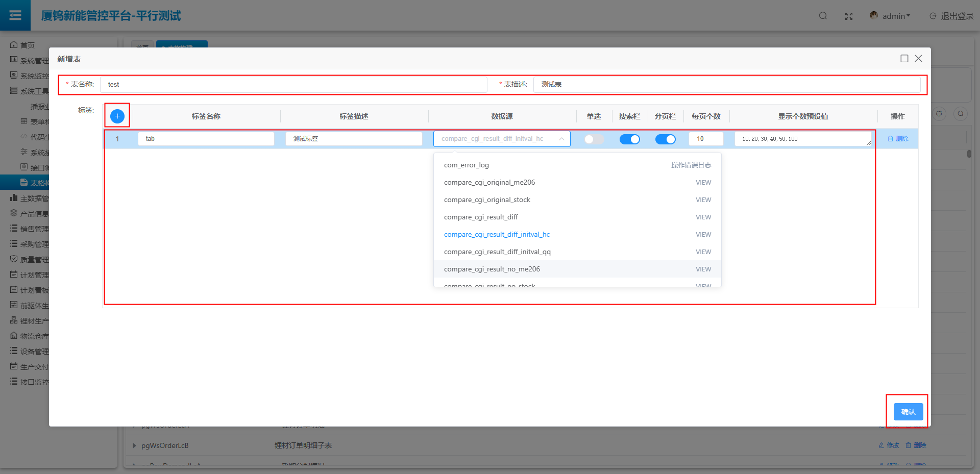Viewport: 980px width, 474px height.
Task: Click the 确认 confirm button
Action: click(908, 412)
